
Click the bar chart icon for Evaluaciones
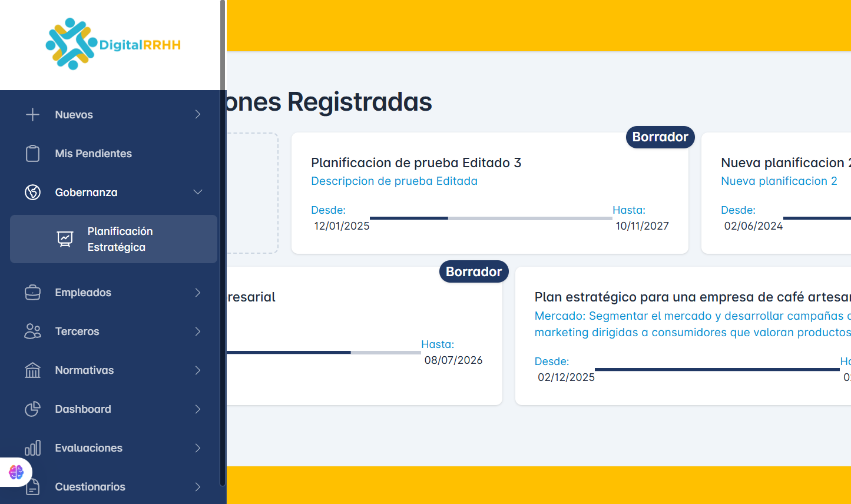33,448
